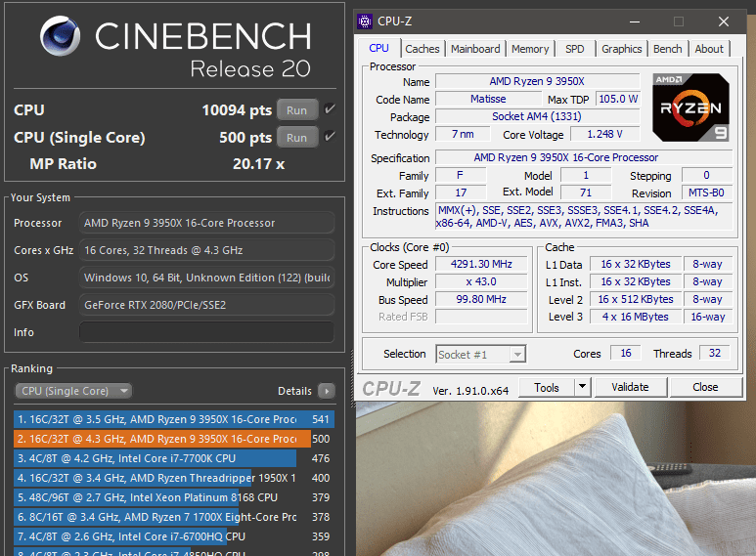Click the Close button in CPU-Z
Image resolution: width=756 pixels, height=556 pixels.
[705, 387]
